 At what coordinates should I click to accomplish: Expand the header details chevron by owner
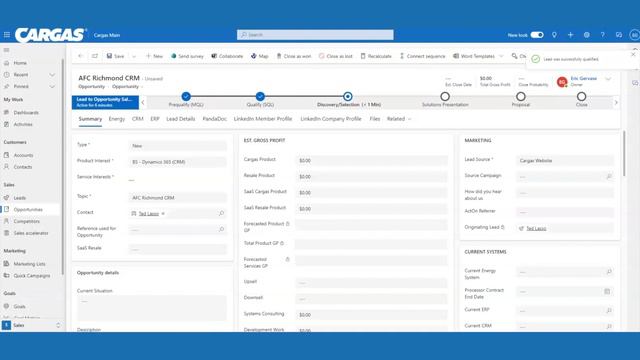point(608,79)
